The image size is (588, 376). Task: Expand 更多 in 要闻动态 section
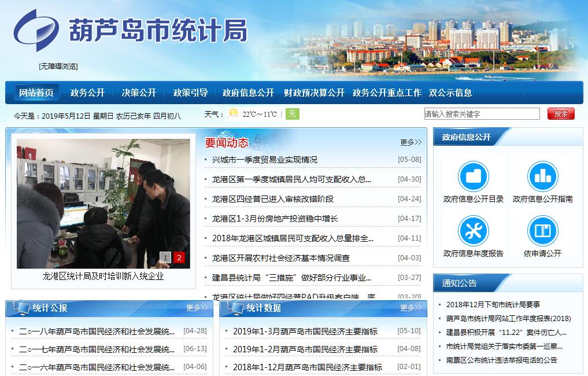[411, 142]
